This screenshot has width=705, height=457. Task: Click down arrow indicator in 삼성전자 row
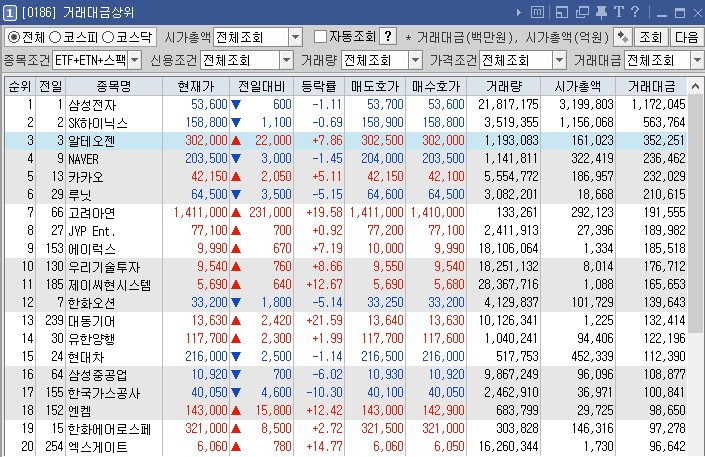point(236,105)
